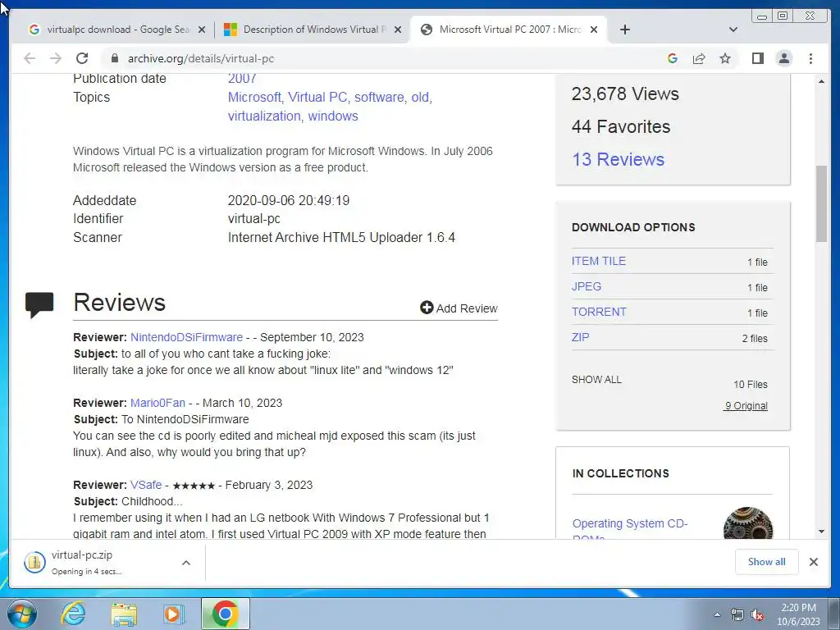Image resolution: width=840 pixels, height=630 pixels.
Task: Switch to virtualpc download Google Search tab
Action: pyautogui.click(x=116, y=30)
